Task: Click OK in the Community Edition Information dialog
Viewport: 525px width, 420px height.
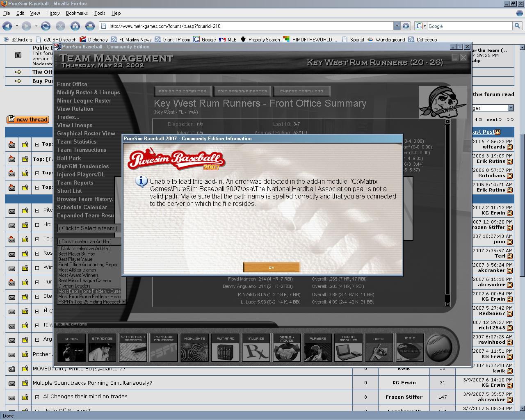Action: pyautogui.click(x=271, y=267)
